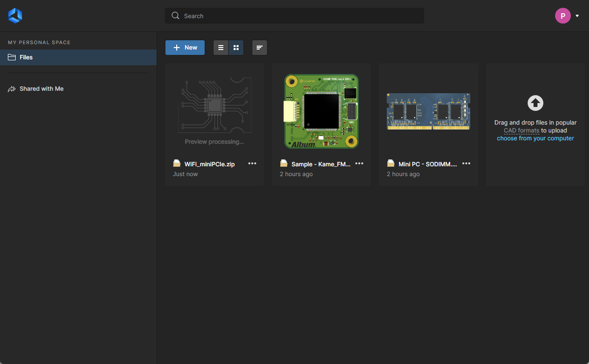589x364 pixels.
Task: Switch to list view layout
Action: coord(221,48)
